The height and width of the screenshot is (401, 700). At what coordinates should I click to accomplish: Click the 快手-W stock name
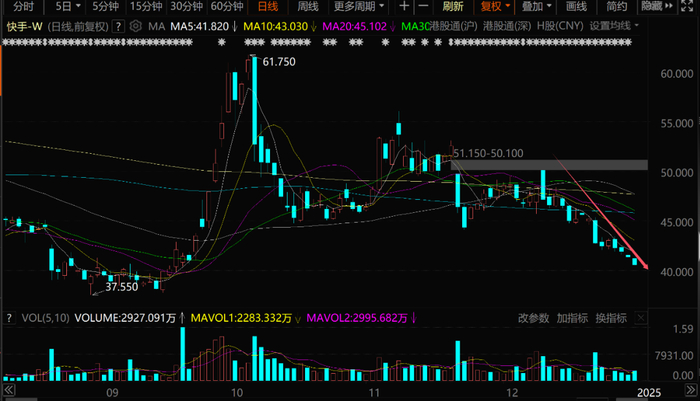point(25,26)
